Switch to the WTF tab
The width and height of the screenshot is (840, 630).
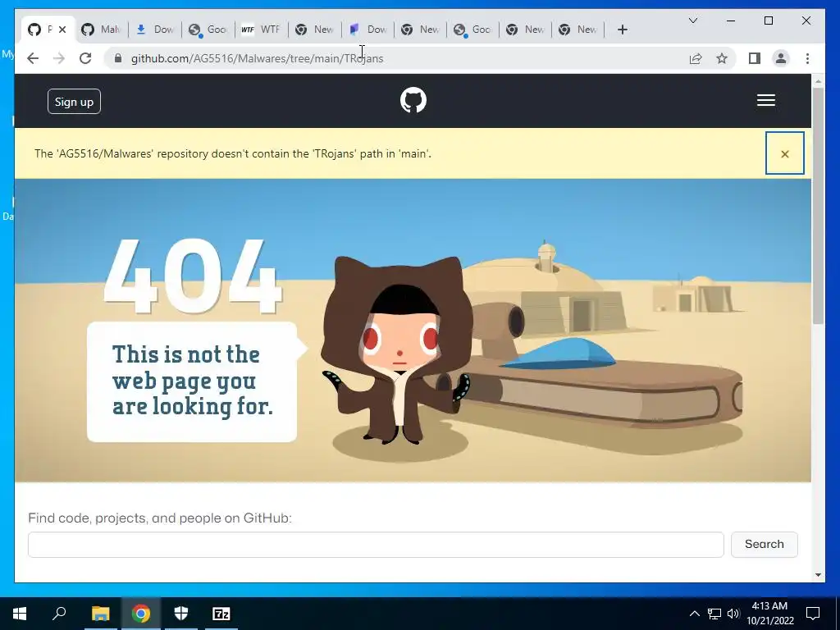pyautogui.click(x=261, y=30)
